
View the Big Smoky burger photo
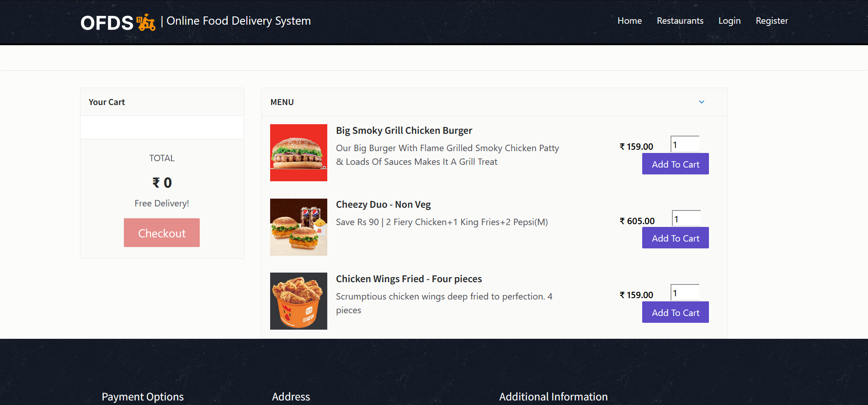pyautogui.click(x=298, y=153)
